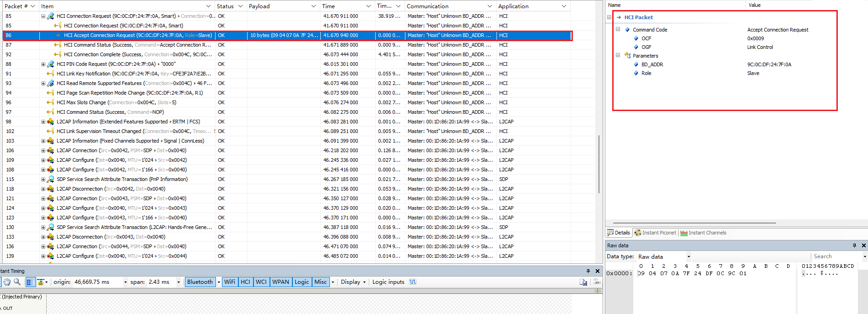The width and height of the screenshot is (868, 314).
Task: Open the dropdown arrow beside Bluetooth
Action: click(219, 282)
